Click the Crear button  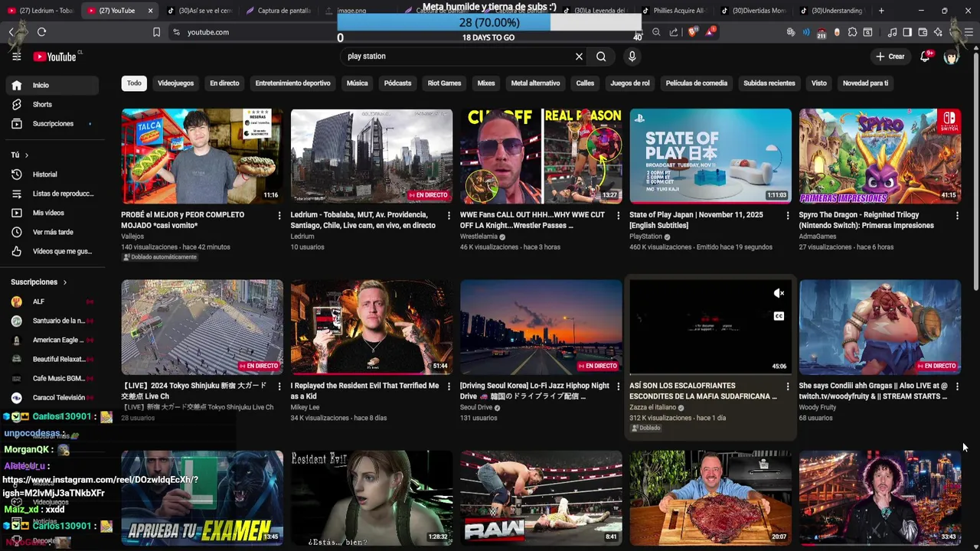[890, 57]
